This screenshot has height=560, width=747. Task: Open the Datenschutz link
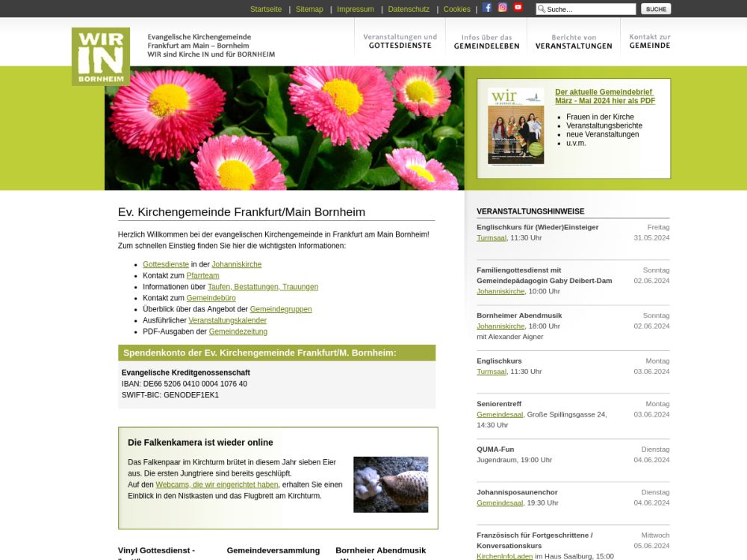click(x=409, y=9)
